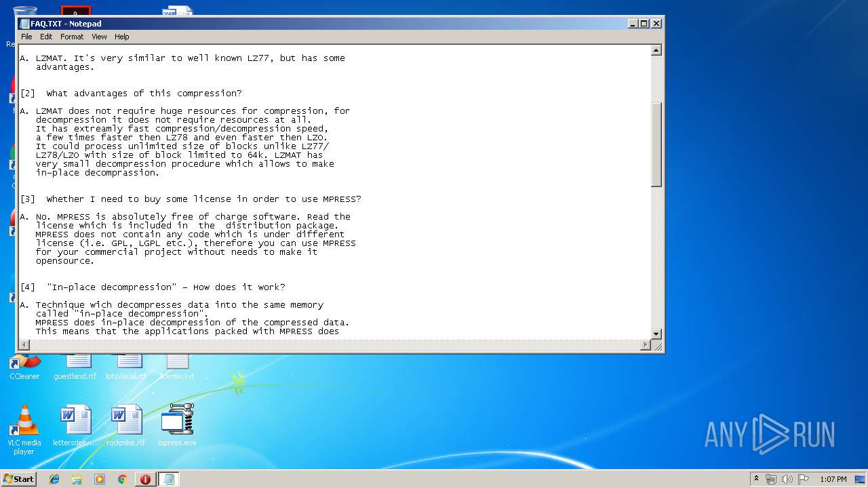Click line "A. No. MPRESS is absolutely free"
Image resolution: width=868 pixels, height=488 pixels.
[x=185, y=217]
